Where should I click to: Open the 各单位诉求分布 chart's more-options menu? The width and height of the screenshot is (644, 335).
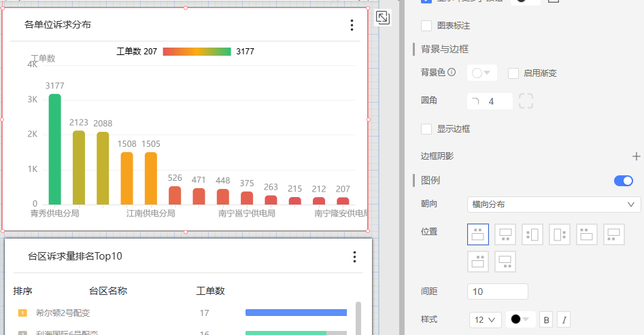click(352, 25)
